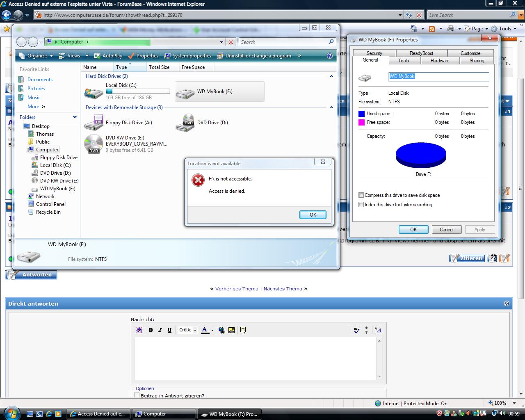Click the IE stop loading button

pos(419,15)
